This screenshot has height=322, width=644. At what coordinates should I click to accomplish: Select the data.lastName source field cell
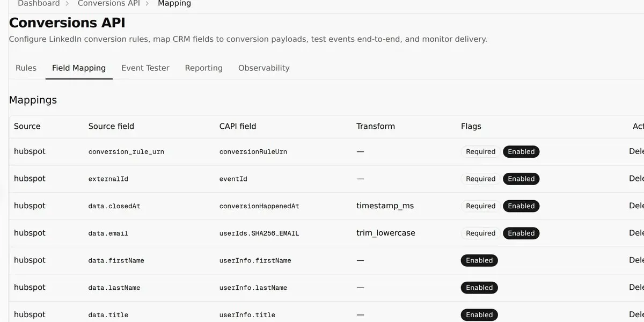click(x=114, y=288)
